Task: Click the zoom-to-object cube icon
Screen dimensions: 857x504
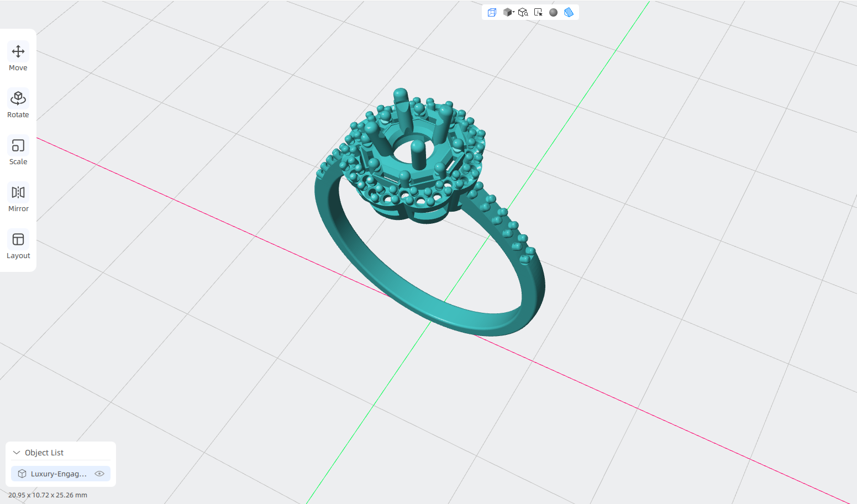Action: click(x=523, y=12)
